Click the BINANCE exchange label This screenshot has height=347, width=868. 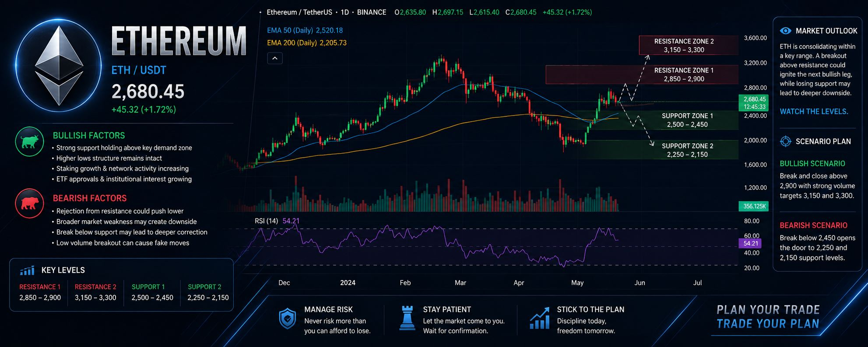pyautogui.click(x=372, y=12)
